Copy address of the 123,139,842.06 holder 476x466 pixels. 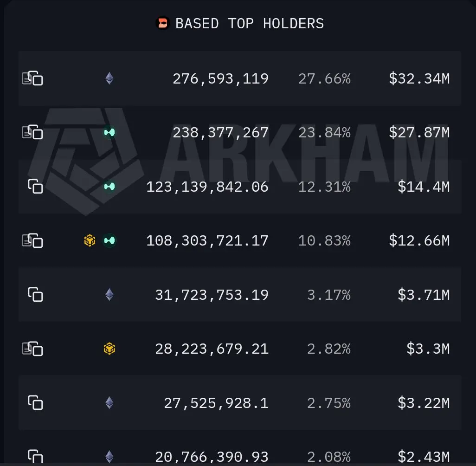coord(36,186)
